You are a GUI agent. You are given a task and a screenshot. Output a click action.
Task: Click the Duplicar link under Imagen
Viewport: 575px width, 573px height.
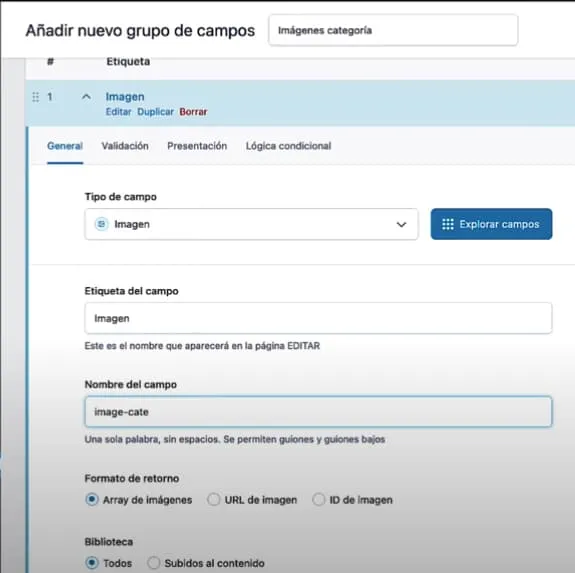pos(155,112)
